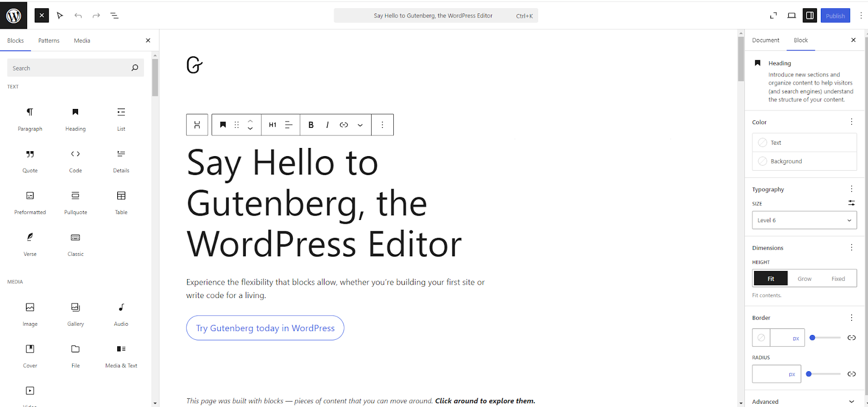Select Fixed height option
The width and height of the screenshot is (868, 407).
point(838,279)
